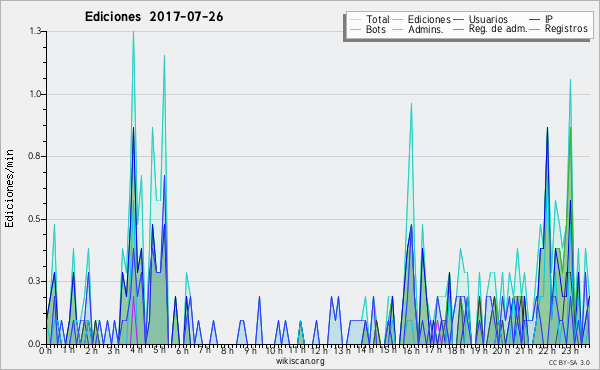Click the '5 h' x-axis label
The width and height of the screenshot is (600, 370).
click(x=159, y=349)
